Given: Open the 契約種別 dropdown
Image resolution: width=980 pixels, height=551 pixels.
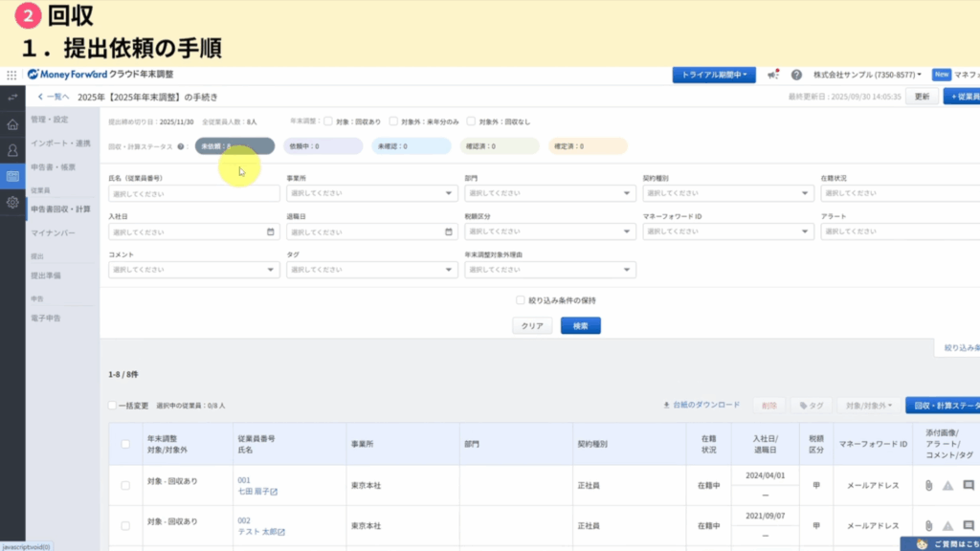Looking at the screenshot, I should pos(726,193).
